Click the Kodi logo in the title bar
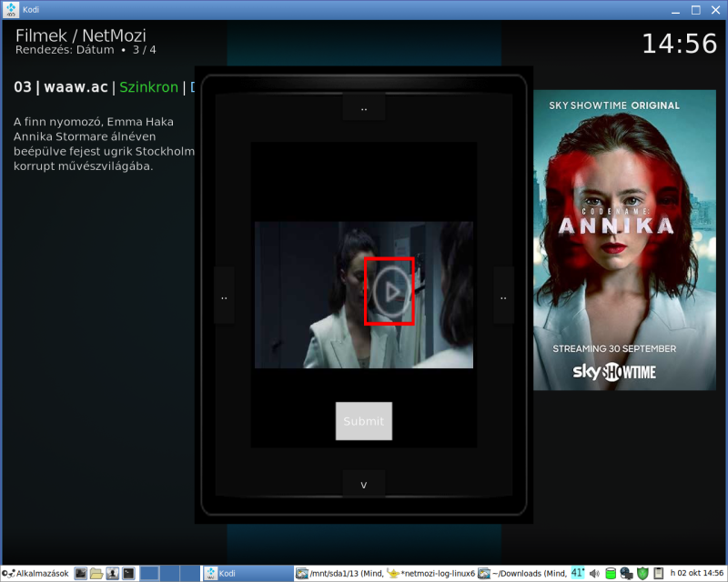The width and height of the screenshot is (728, 582). coord(11,10)
